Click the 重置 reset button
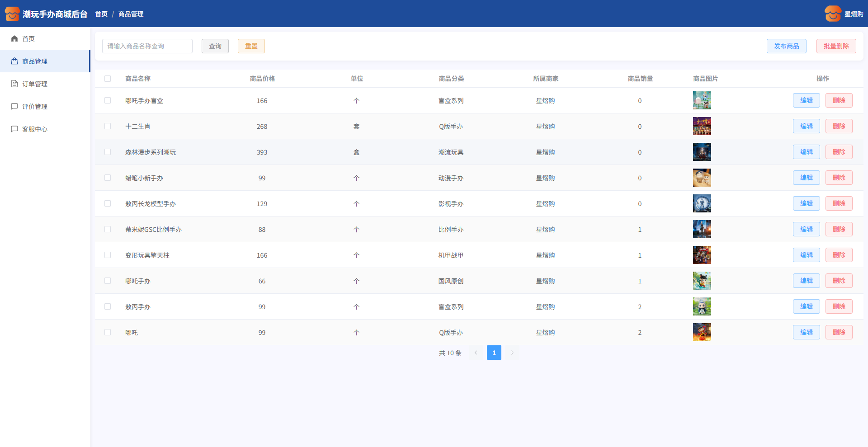868x447 pixels. pyautogui.click(x=251, y=46)
